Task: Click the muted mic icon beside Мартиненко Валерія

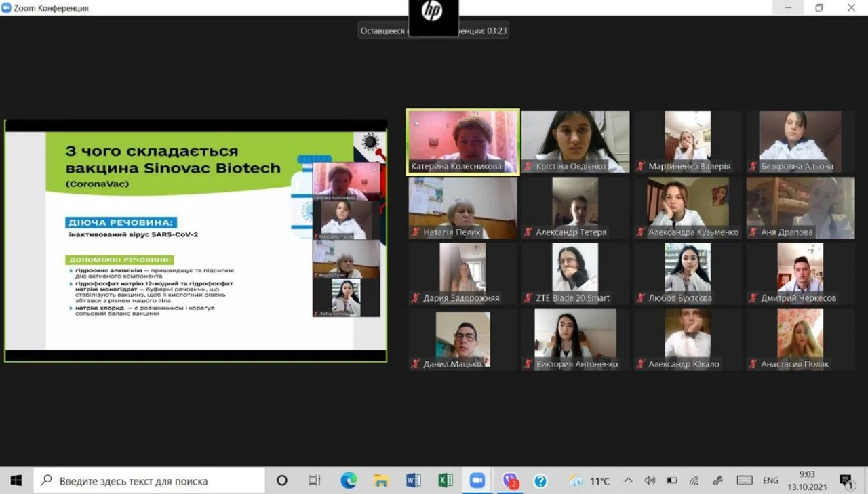Action: click(x=640, y=166)
